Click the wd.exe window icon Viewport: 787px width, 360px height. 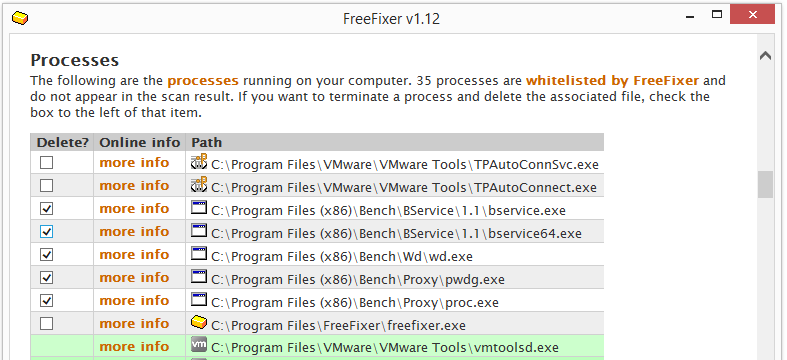199,254
